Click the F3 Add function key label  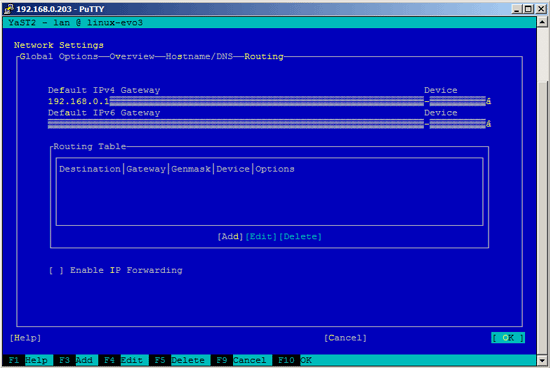[76, 360]
